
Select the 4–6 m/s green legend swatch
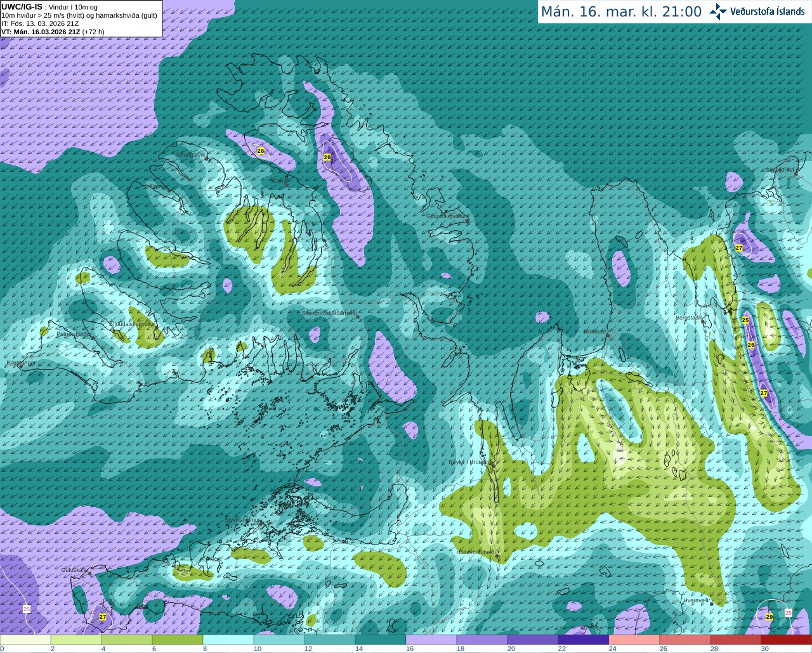coord(127,640)
